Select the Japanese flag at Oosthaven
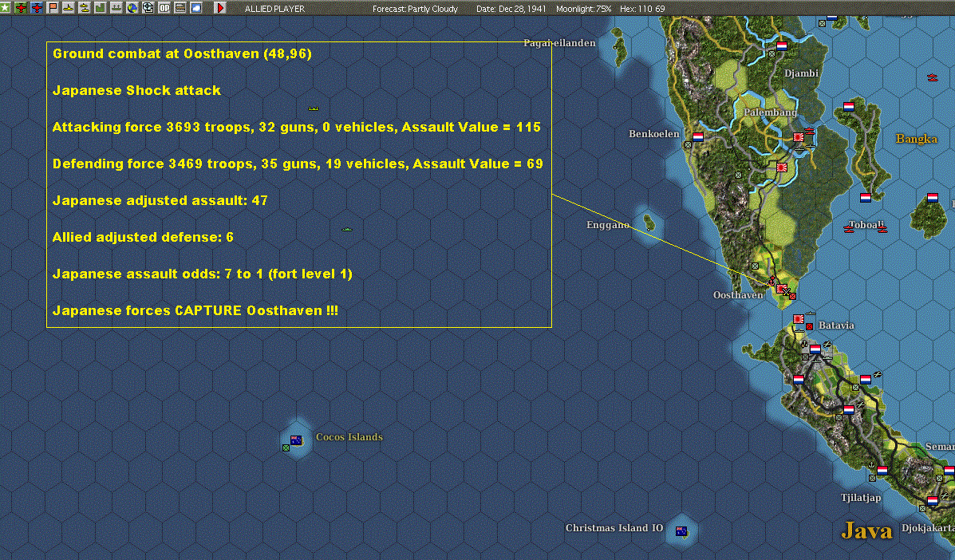This screenshot has height=560, width=955. 781,289
